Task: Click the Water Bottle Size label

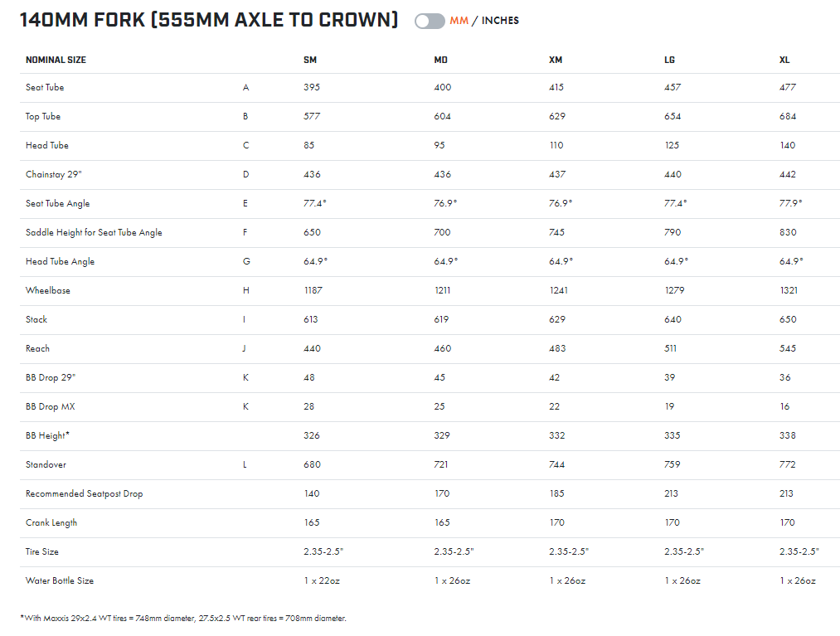Action: [x=60, y=580]
